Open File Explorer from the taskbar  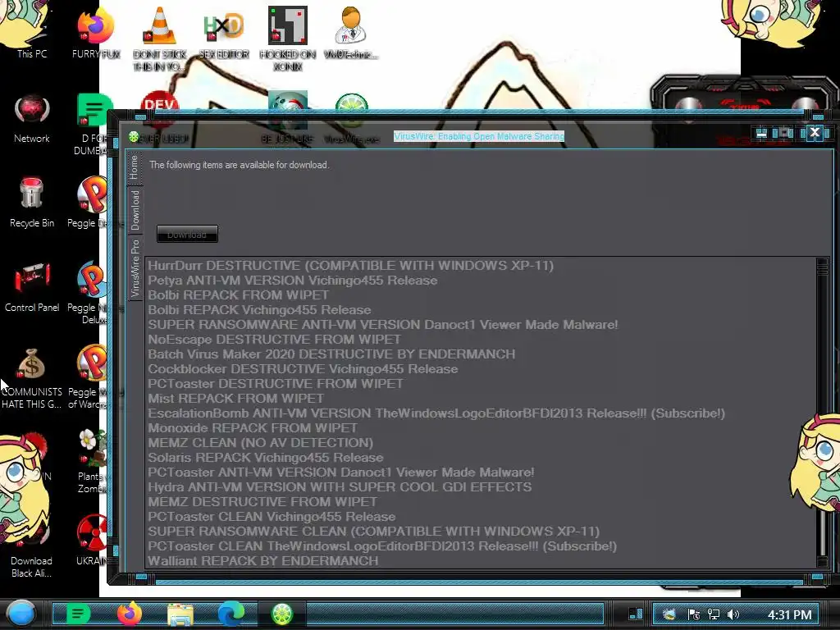[180, 614]
